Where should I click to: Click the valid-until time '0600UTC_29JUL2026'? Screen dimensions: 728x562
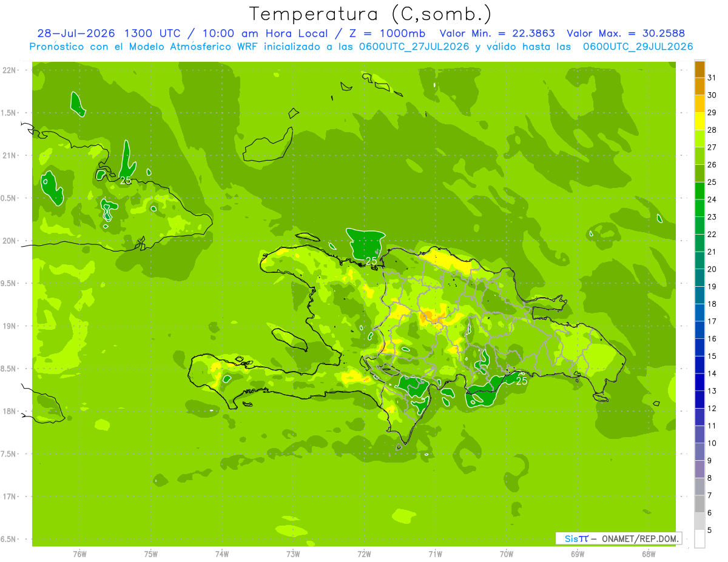point(638,47)
